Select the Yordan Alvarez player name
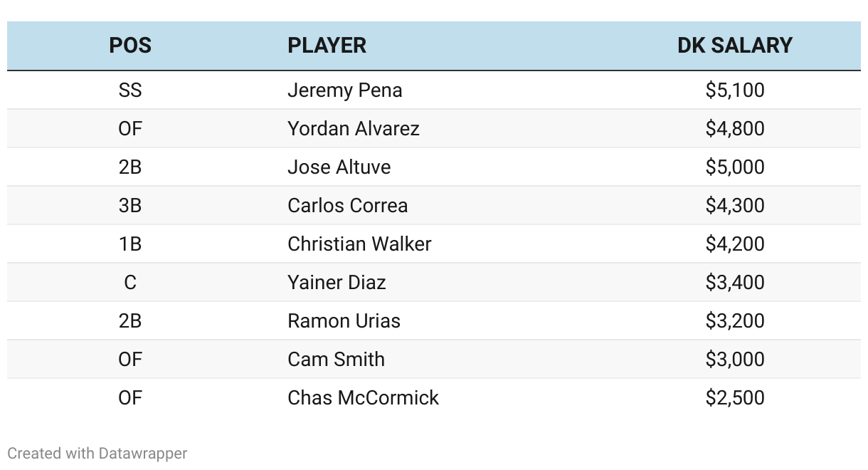Viewport: 868px width, 470px height. point(354,129)
